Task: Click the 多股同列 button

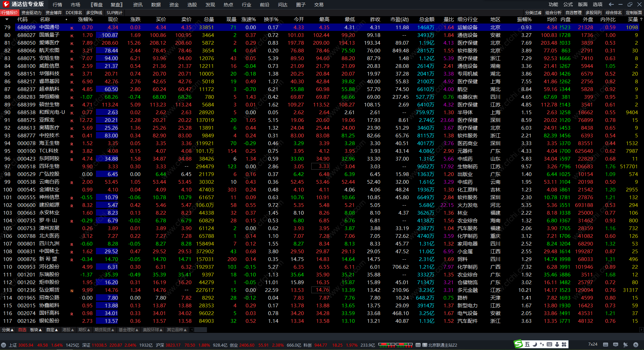Action: [594, 13]
